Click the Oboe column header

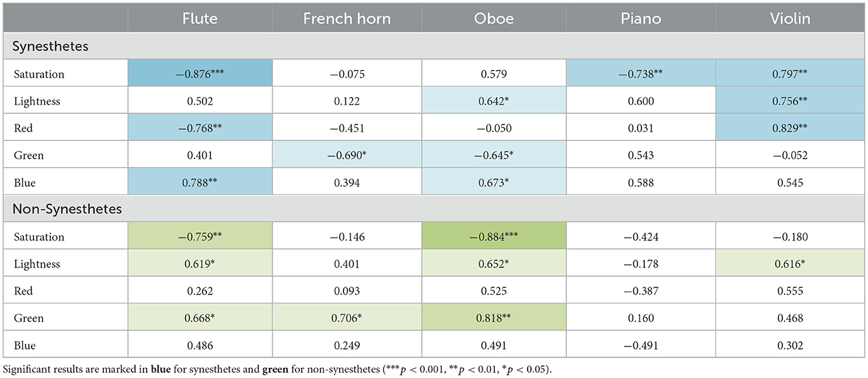pos(494,18)
